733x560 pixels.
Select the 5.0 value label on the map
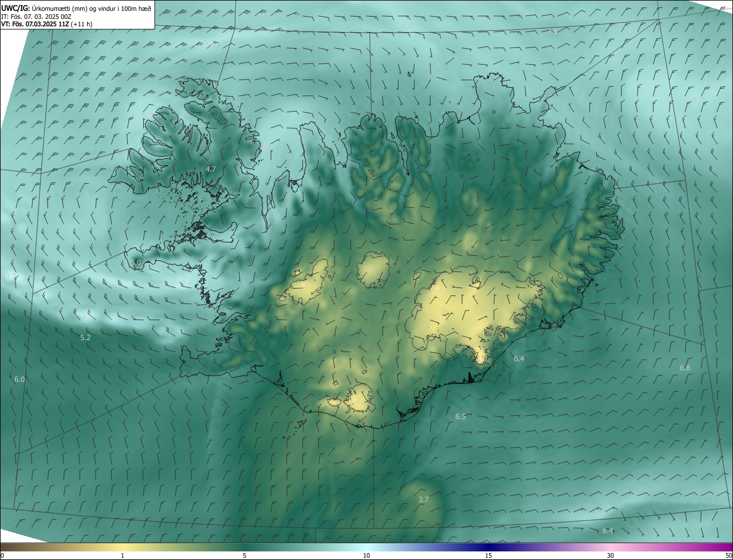coord(136,262)
